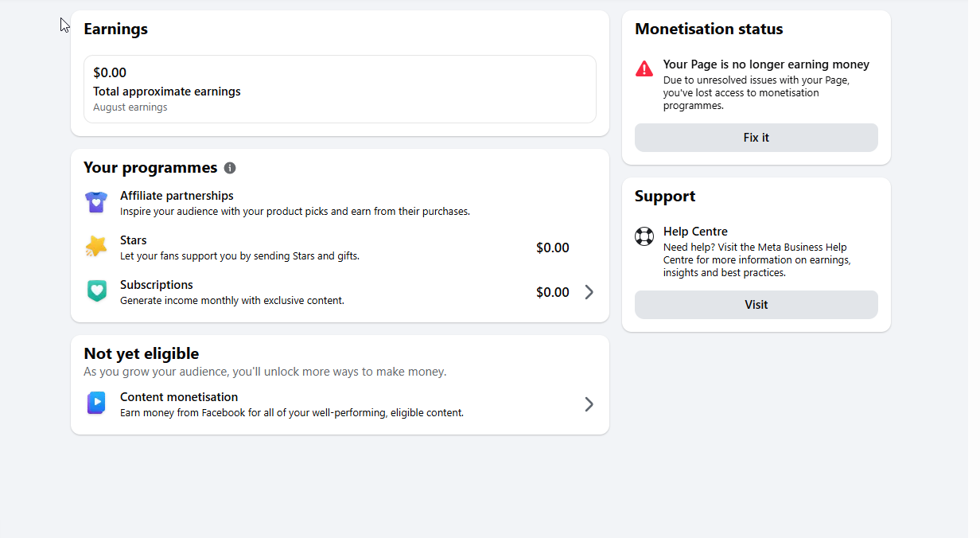Click the Fix it button
Screen dimensions: 980x538
tap(756, 138)
